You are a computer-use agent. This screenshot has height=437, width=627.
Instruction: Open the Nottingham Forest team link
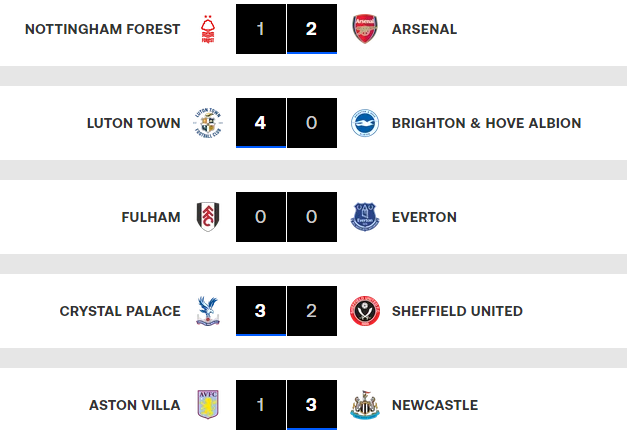click(x=102, y=29)
